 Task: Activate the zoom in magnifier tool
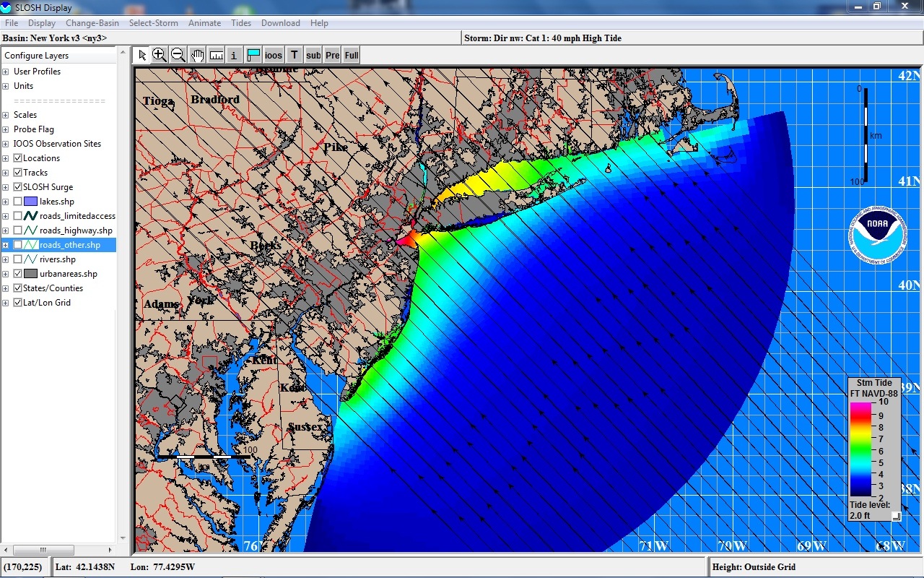(x=160, y=55)
